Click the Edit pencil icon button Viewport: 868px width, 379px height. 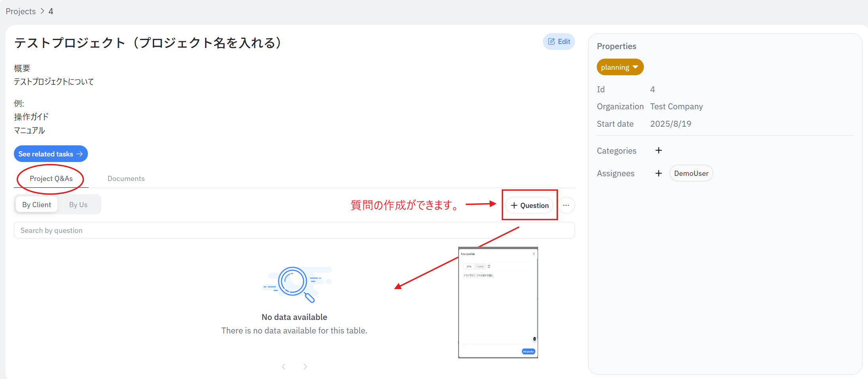(558, 42)
